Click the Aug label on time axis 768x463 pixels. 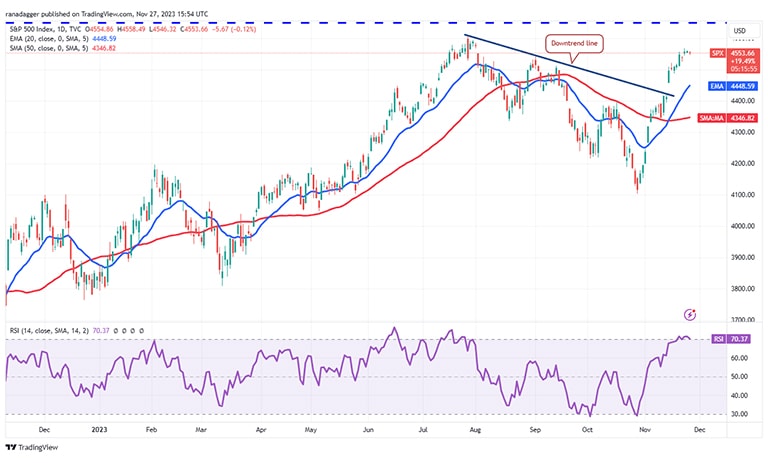pos(475,430)
